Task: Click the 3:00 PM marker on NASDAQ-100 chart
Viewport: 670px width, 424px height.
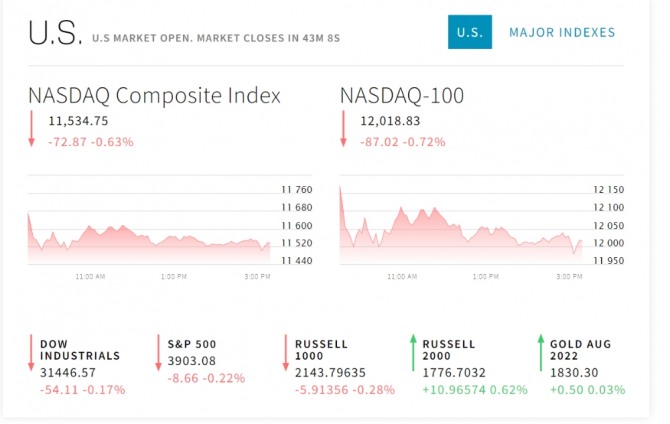Action: pyautogui.click(x=570, y=275)
